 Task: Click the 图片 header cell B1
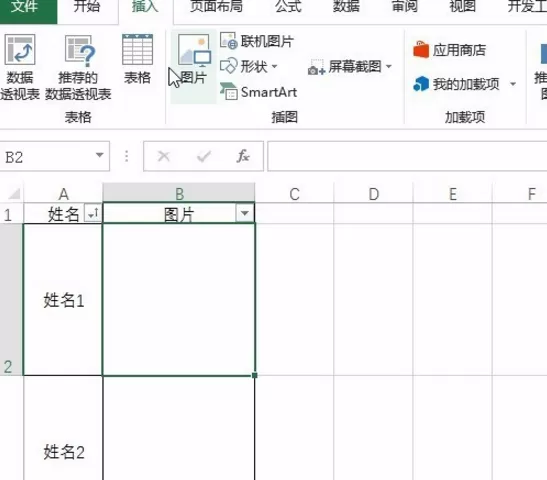point(179,213)
